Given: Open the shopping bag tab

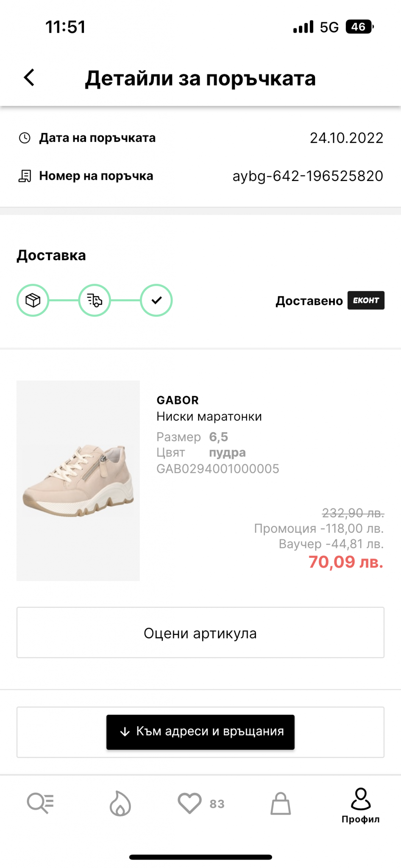Looking at the screenshot, I should [x=281, y=803].
